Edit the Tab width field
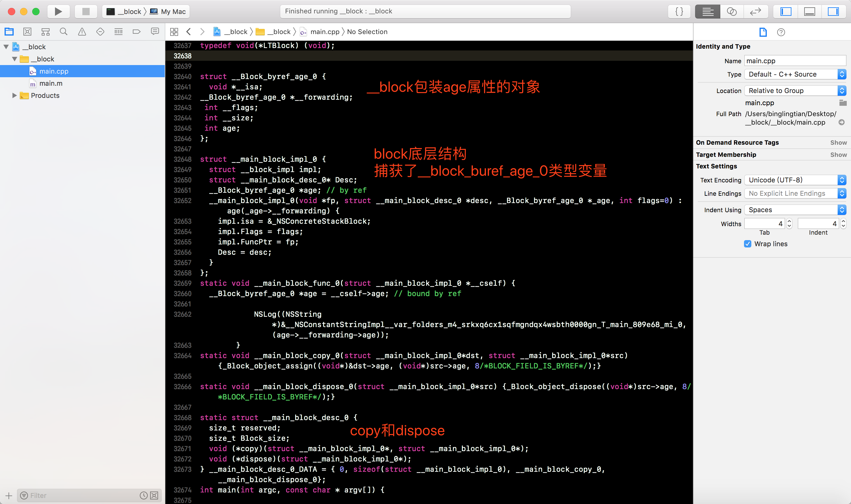This screenshot has height=504, width=851. pos(764,224)
